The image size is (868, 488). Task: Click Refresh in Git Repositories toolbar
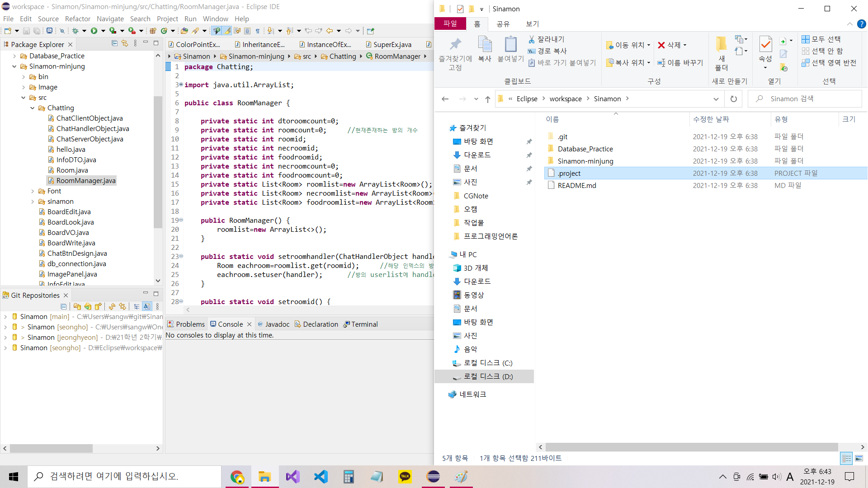112,306
